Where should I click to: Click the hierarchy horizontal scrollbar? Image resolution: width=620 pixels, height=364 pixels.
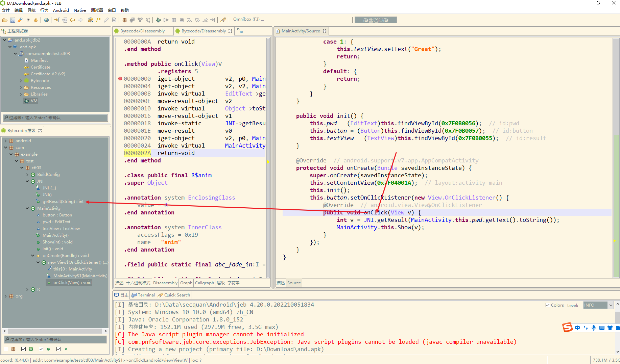(55, 331)
